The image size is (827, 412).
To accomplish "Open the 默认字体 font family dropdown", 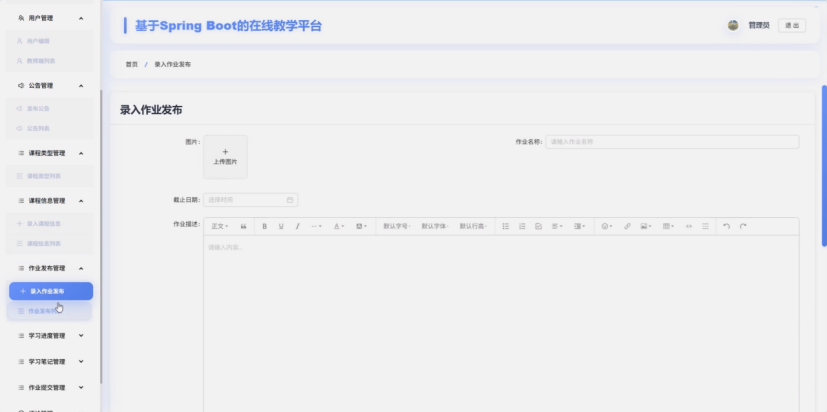I will coord(435,226).
